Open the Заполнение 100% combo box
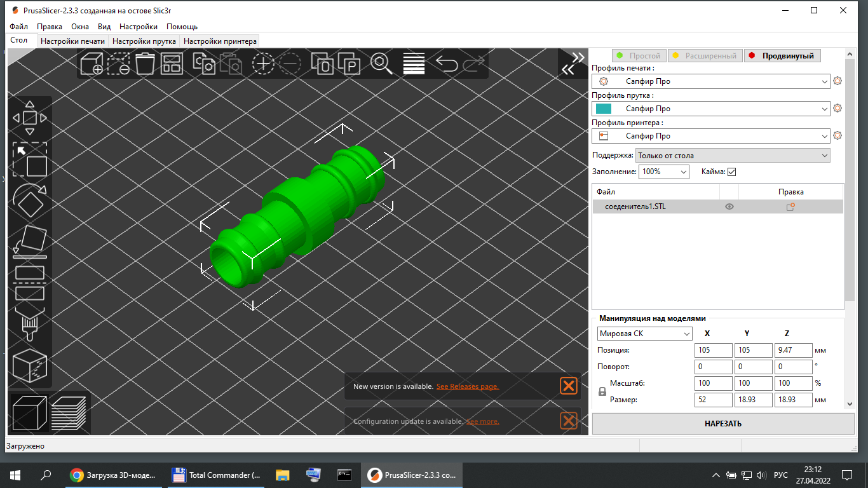 tap(663, 172)
